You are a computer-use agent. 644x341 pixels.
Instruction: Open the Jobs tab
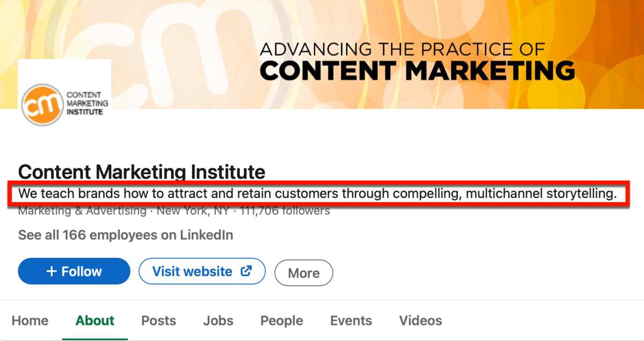coord(218,321)
